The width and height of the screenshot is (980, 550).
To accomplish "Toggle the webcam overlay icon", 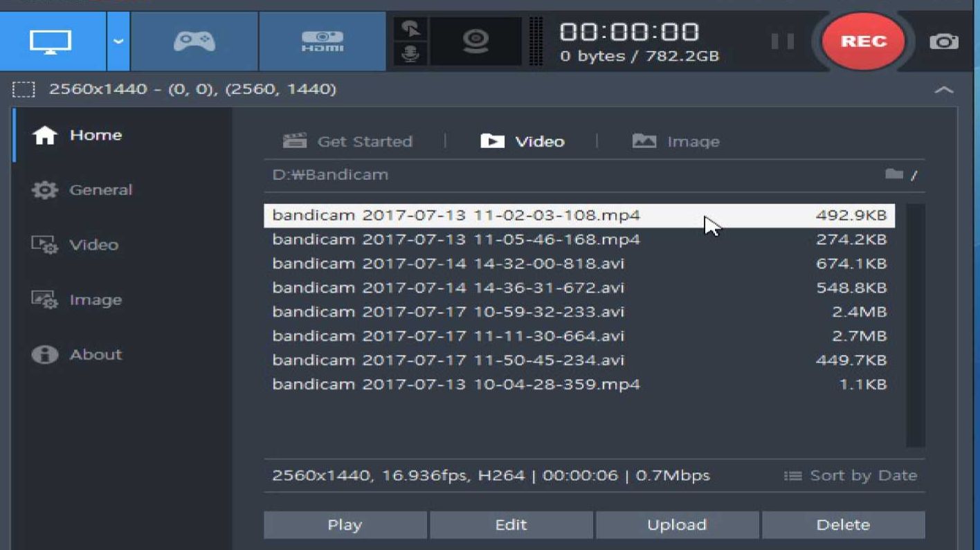I will tap(475, 42).
